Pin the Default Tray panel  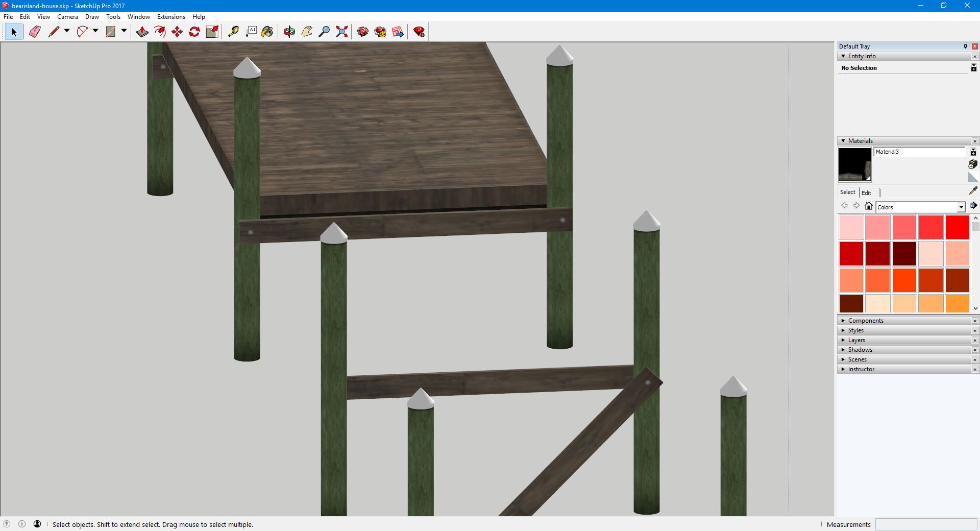click(x=965, y=46)
